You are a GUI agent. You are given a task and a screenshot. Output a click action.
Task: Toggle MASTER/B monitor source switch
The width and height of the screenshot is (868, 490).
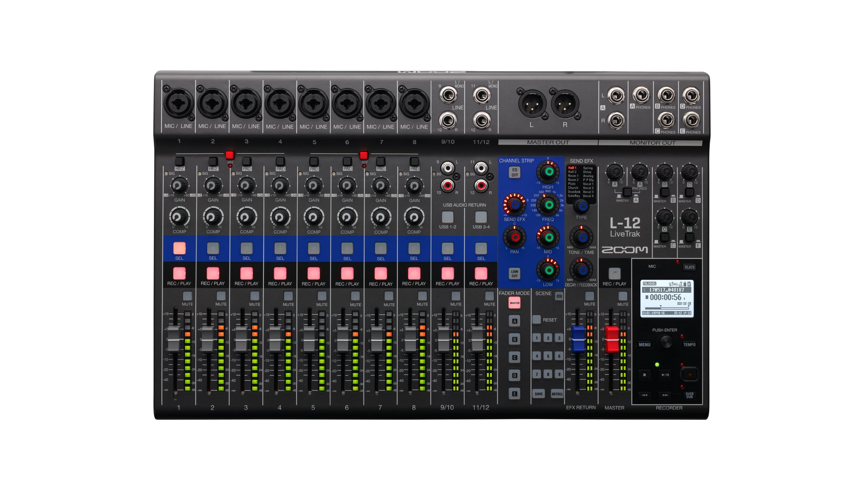click(x=664, y=193)
